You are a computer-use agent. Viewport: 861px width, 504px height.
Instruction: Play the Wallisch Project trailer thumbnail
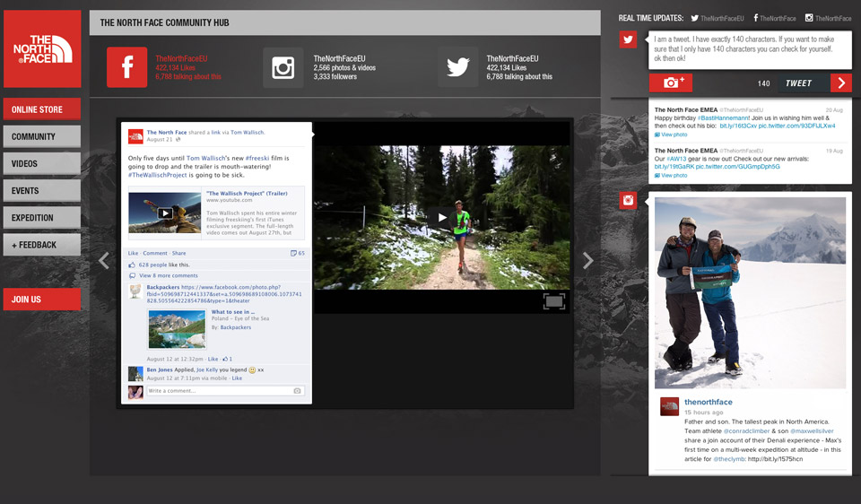[x=165, y=213]
